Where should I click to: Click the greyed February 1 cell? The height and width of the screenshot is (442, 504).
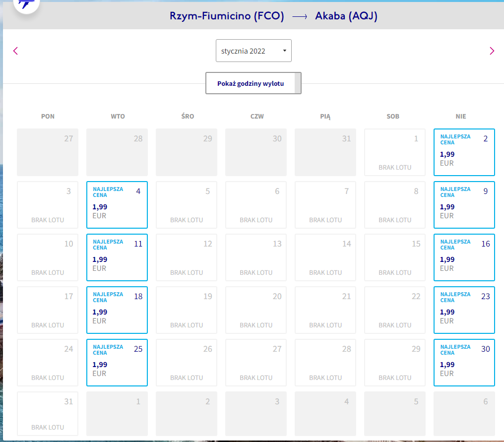[x=117, y=414]
